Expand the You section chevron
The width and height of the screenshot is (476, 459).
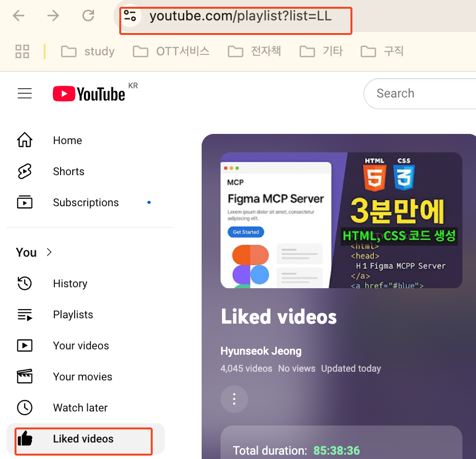point(49,252)
